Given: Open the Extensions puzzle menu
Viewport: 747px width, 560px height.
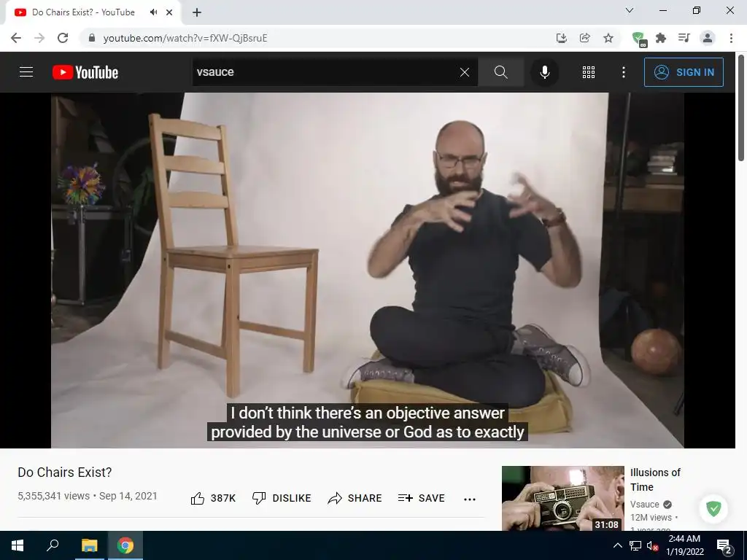Looking at the screenshot, I should click(661, 38).
